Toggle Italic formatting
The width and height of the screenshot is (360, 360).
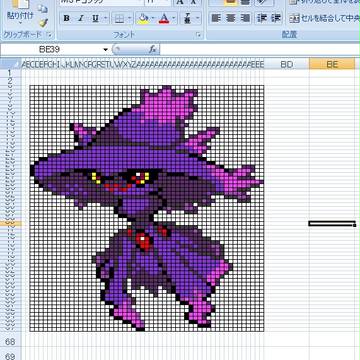pos(81,18)
